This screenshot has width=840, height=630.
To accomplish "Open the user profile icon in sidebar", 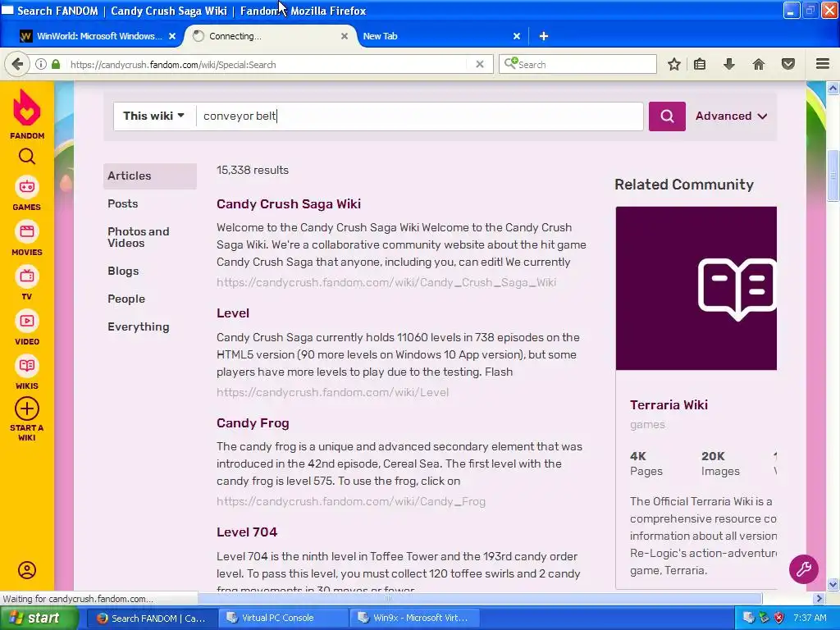I will click(x=27, y=570).
